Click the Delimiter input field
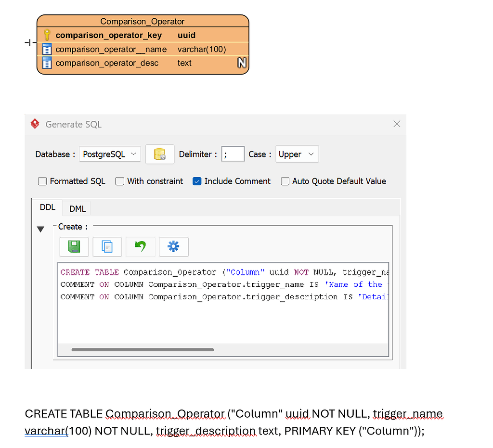Viewport: 493px width, 448px height. (x=233, y=154)
